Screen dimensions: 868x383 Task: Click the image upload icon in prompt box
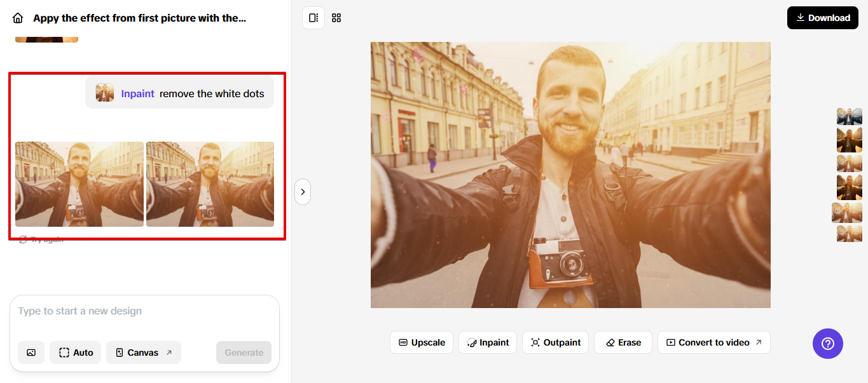(31, 353)
